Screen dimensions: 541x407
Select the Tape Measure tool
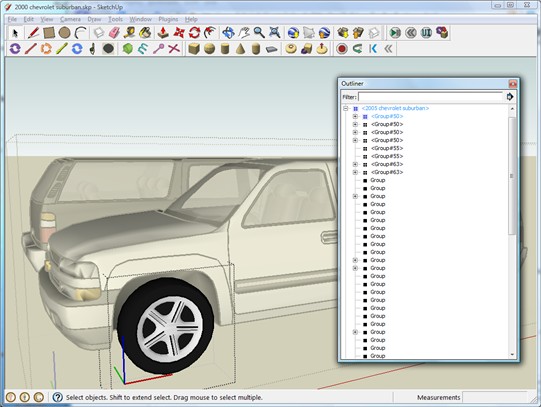130,33
